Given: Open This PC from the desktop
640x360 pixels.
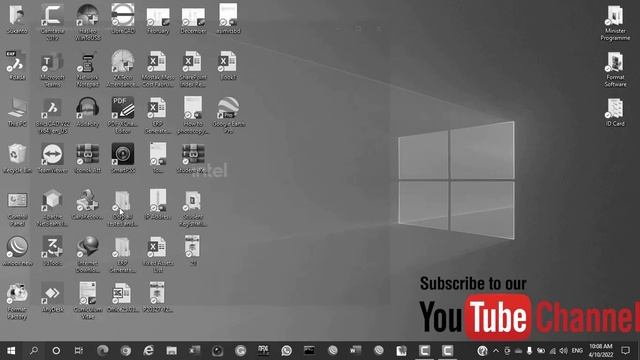Looking at the screenshot, I should click(17, 111).
